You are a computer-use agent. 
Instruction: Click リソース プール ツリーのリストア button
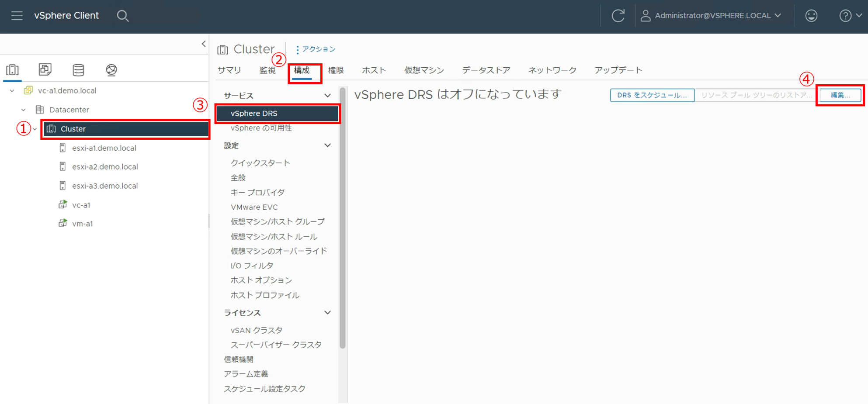pyautogui.click(x=757, y=95)
